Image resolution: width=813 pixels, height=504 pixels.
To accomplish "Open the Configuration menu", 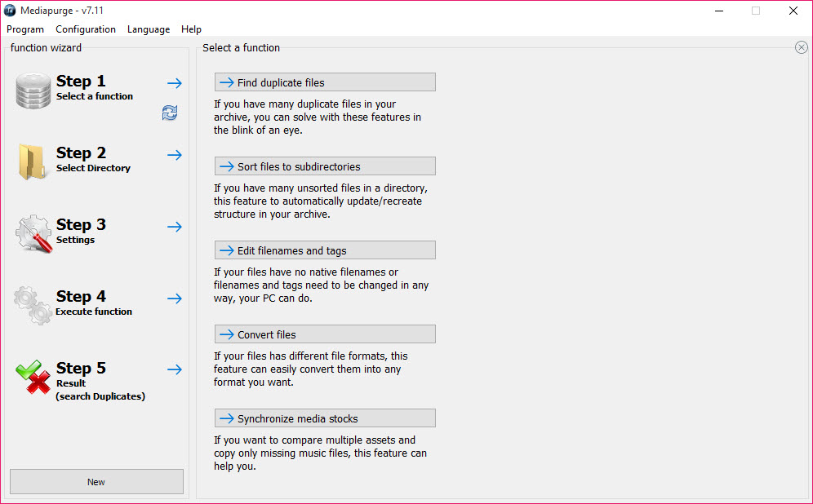I will click(x=86, y=29).
